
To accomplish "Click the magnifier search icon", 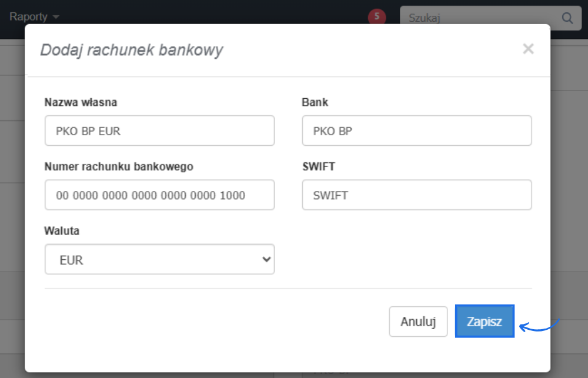I will 567,18.
